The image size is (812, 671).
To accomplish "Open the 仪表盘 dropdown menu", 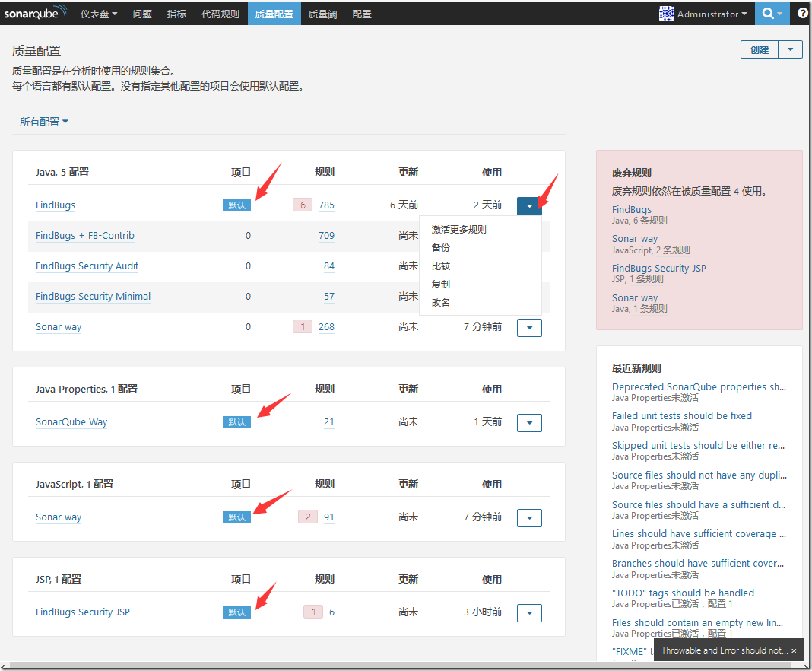I will tap(98, 14).
